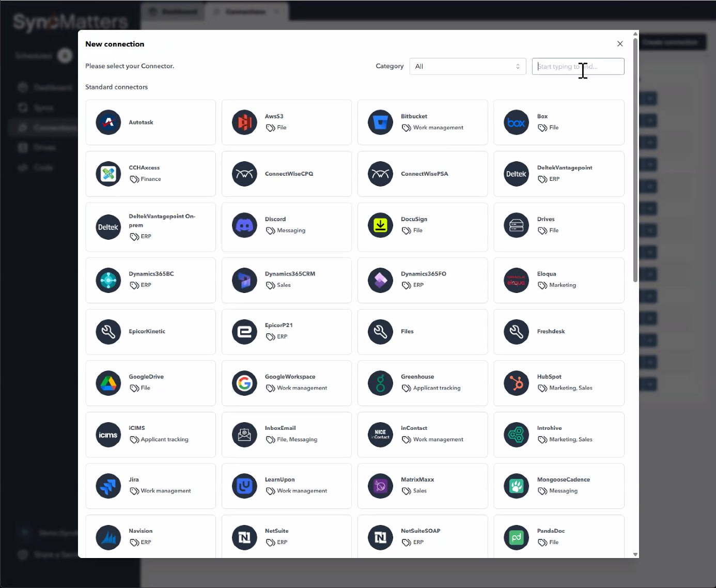Select the ConnectWiseCPQ logo

[x=244, y=174]
